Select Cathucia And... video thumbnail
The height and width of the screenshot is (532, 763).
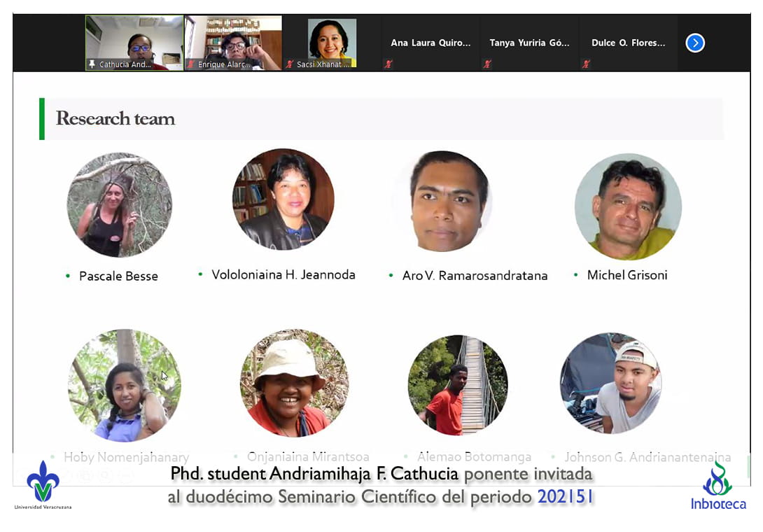pos(134,41)
